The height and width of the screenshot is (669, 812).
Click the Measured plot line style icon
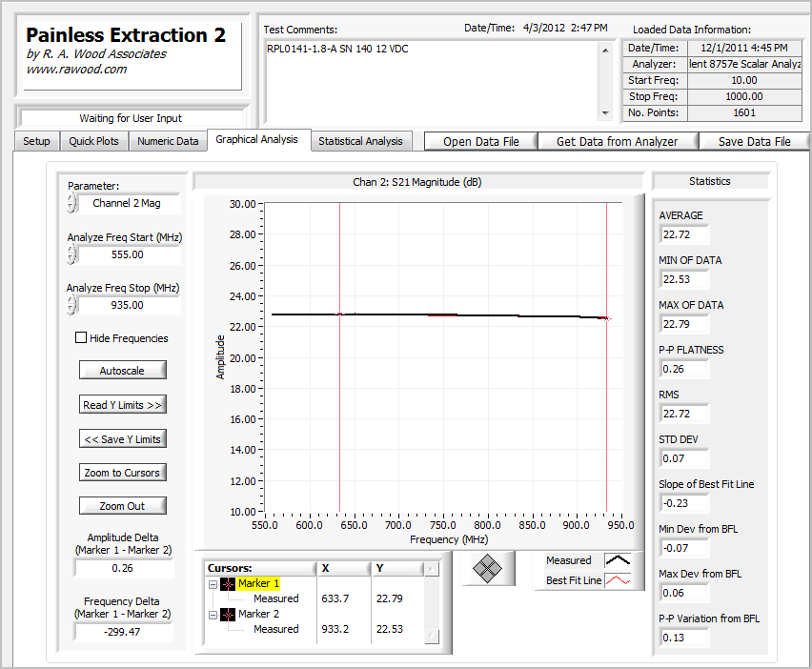point(618,560)
